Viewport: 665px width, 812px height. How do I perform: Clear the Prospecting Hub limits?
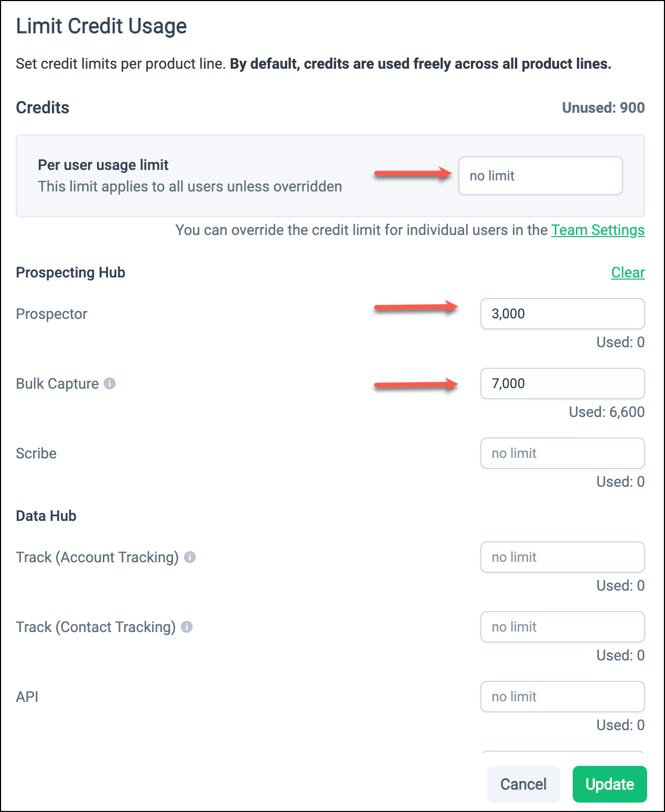(628, 273)
